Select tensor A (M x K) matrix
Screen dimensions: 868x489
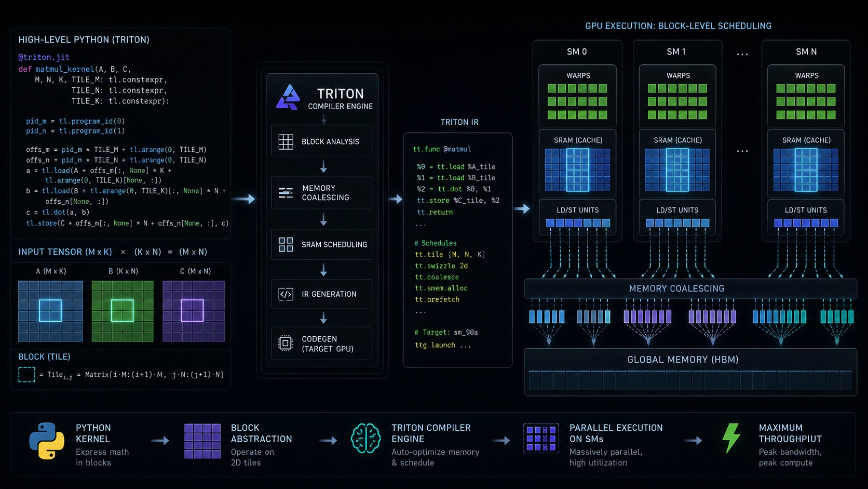[50, 311]
